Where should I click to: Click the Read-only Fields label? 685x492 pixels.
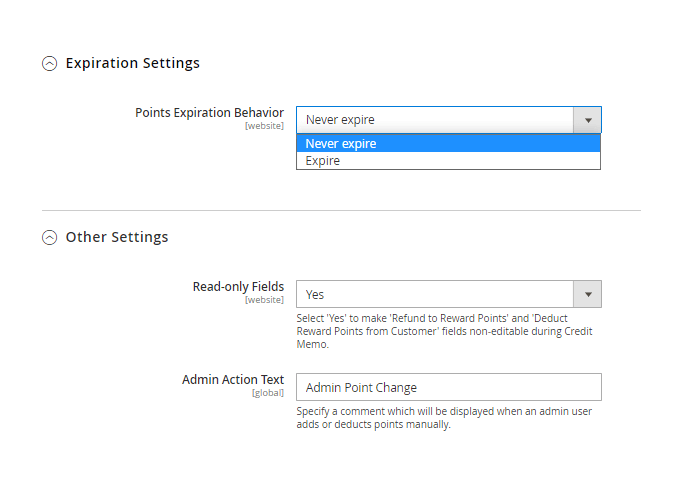(238, 287)
